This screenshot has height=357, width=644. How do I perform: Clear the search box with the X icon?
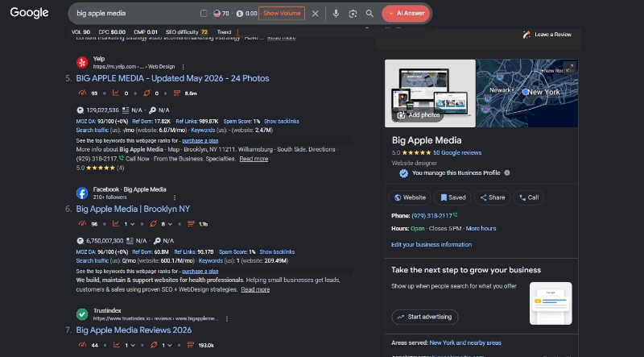tap(315, 14)
